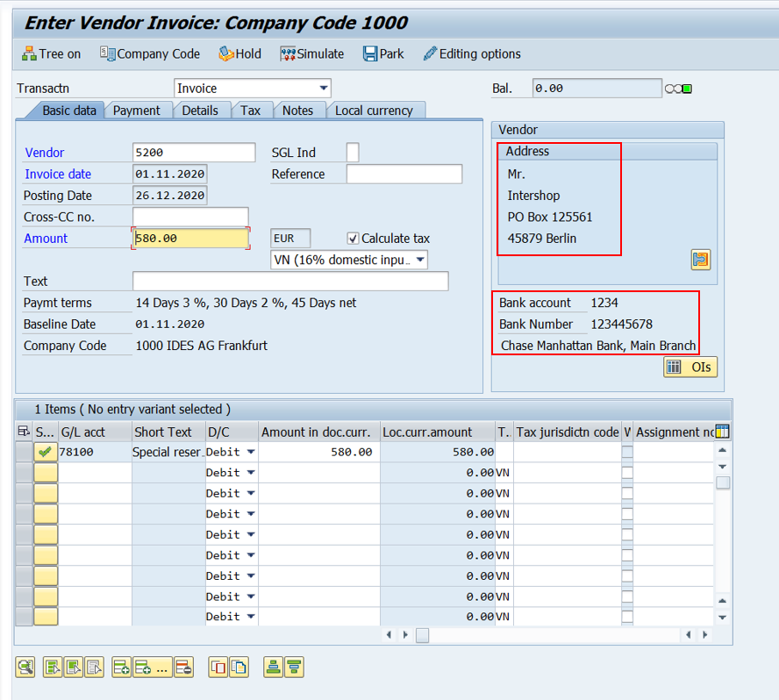This screenshot has width=779, height=700.
Task: Click the EUR currency field
Action: click(290, 239)
